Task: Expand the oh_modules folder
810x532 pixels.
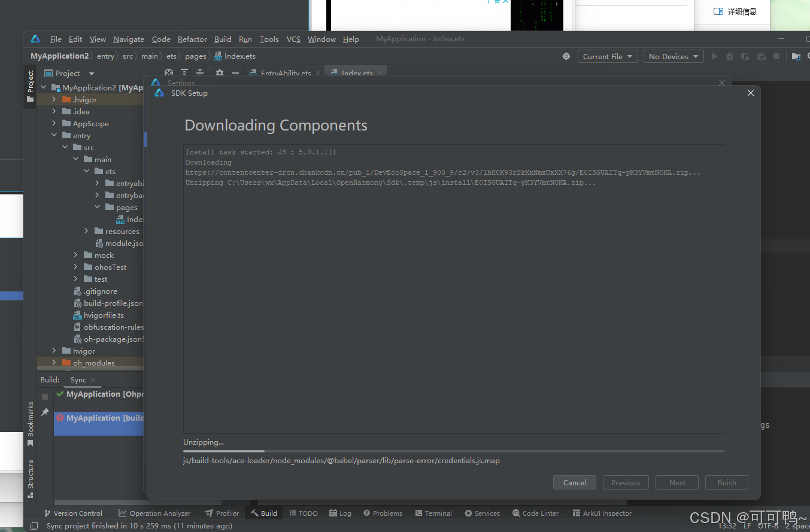Action: 54,363
